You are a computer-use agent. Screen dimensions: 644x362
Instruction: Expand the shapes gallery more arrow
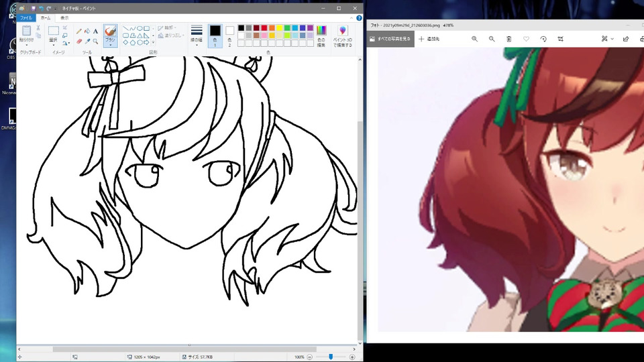(153, 43)
